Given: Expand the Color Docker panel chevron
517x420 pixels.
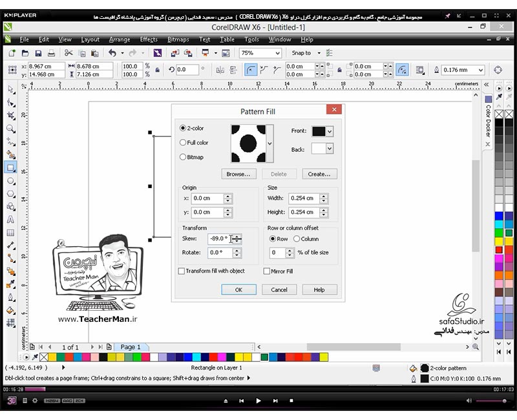Looking at the screenshot, I should click(487, 85).
